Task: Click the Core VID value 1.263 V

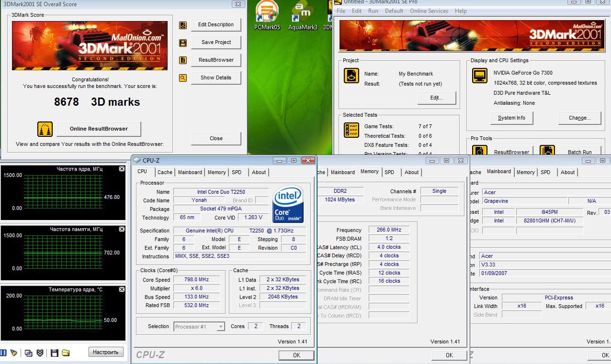Action: pos(254,218)
